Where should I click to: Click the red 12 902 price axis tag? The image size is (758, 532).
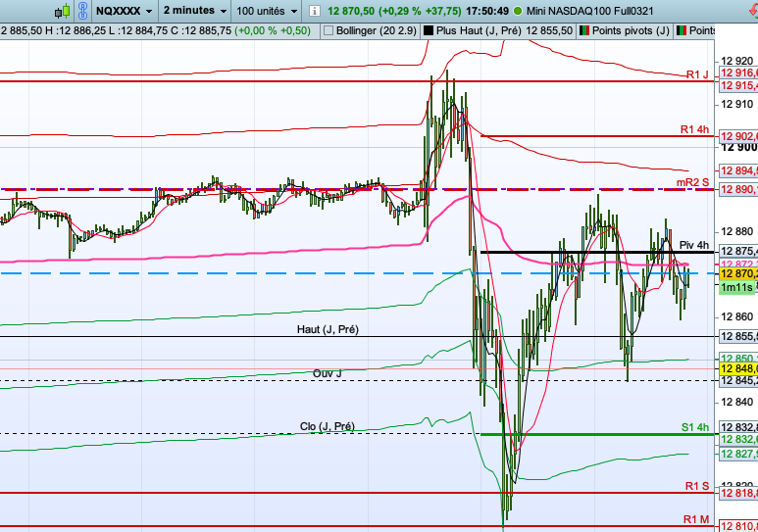click(x=738, y=137)
